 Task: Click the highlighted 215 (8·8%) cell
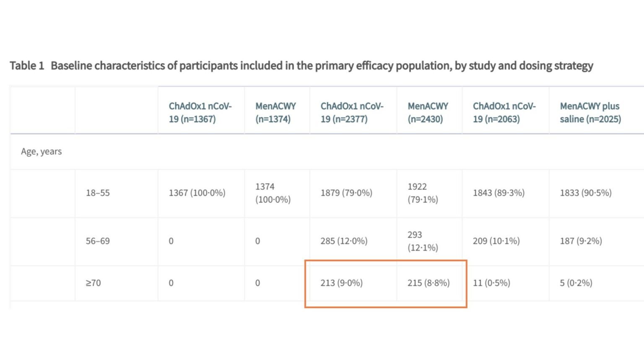pyautogui.click(x=428, y=283)
